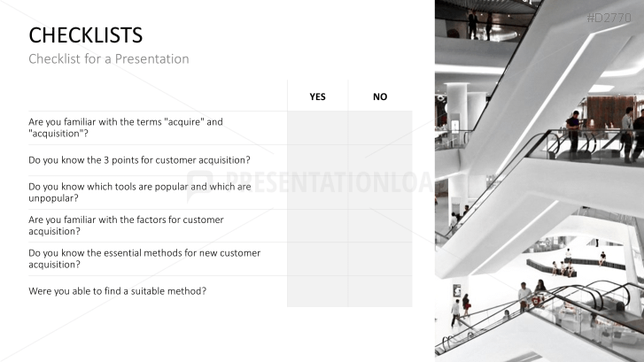This screenshot has width=644, height=362.
Task: Check NO for popular and unpopular tools
Action: point(380,192)
